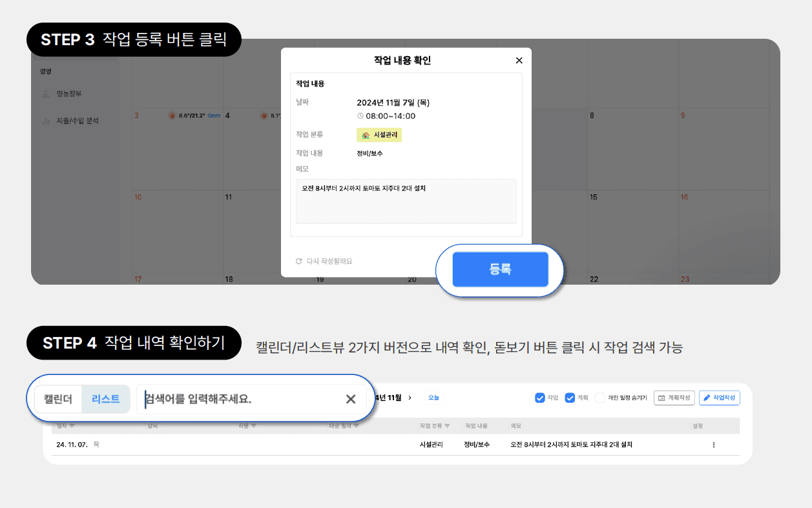Click the calendar icon on the 계획작성 button
The height and width of the screenshot is (508, 812).
[x=661, y=398]
